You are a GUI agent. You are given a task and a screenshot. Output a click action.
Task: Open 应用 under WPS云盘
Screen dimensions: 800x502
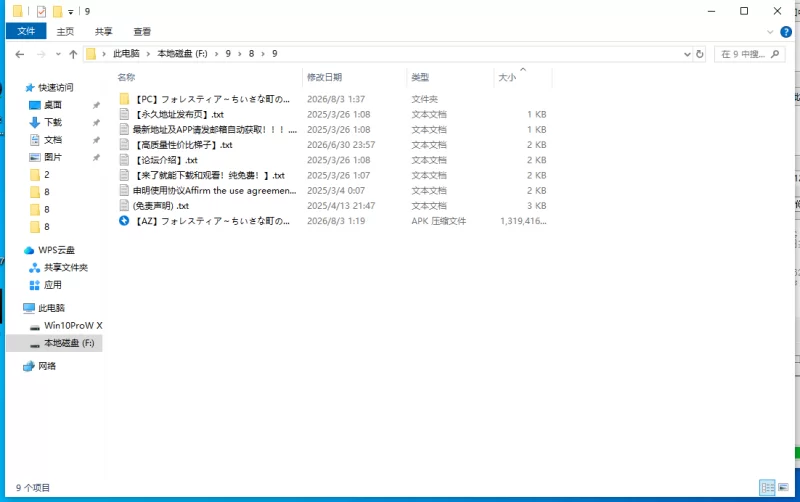click(53, 285)
